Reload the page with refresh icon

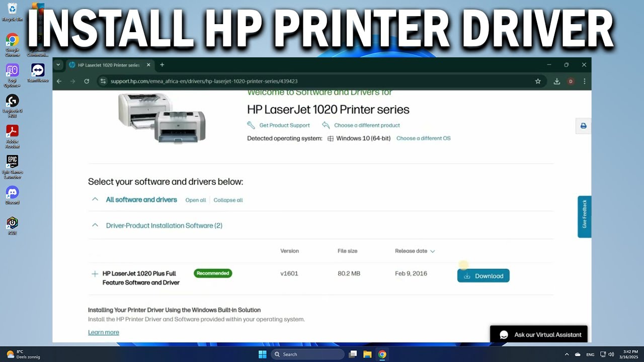tap(87, 81)
